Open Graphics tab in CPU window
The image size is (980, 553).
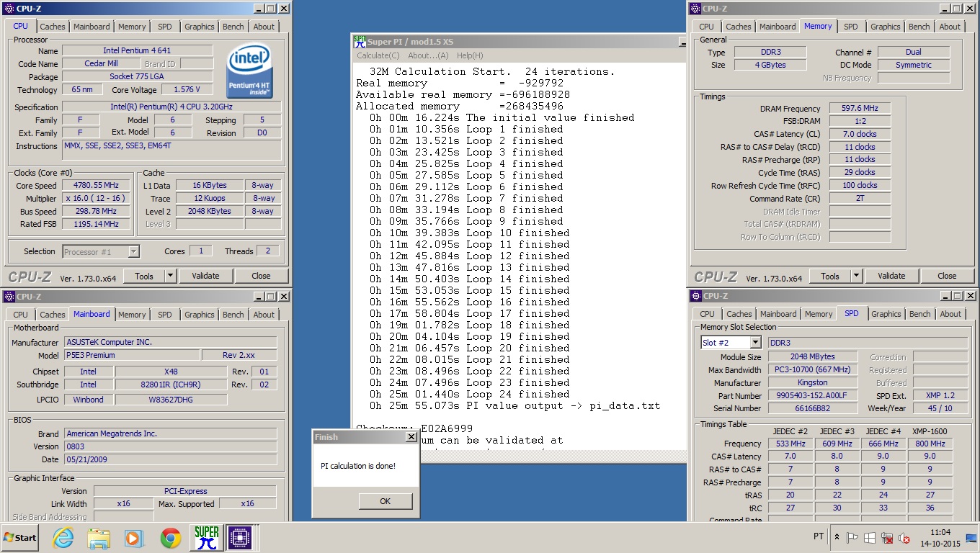point(199,27)
